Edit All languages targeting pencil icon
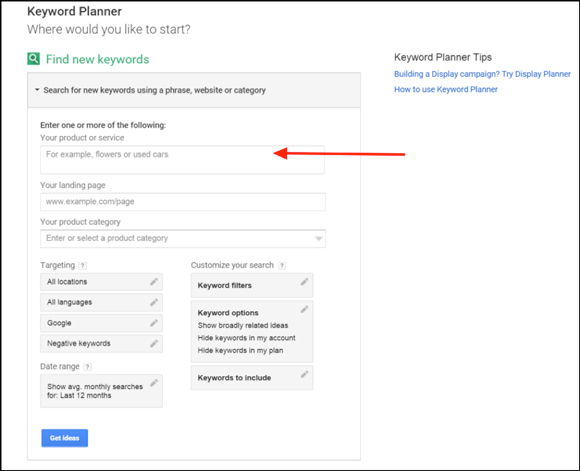This screenshot has width=580, height=471. pos(154,302)
